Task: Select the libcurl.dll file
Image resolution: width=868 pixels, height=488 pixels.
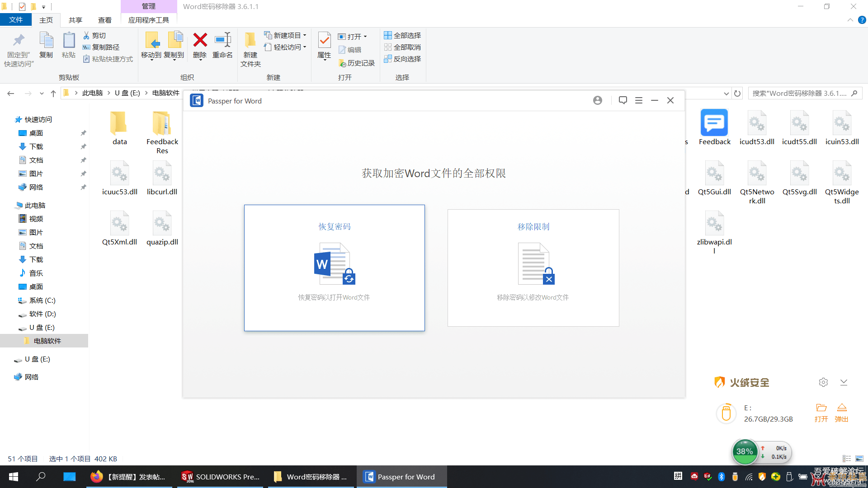Action: pyautogui.click(x=162, y=178)
